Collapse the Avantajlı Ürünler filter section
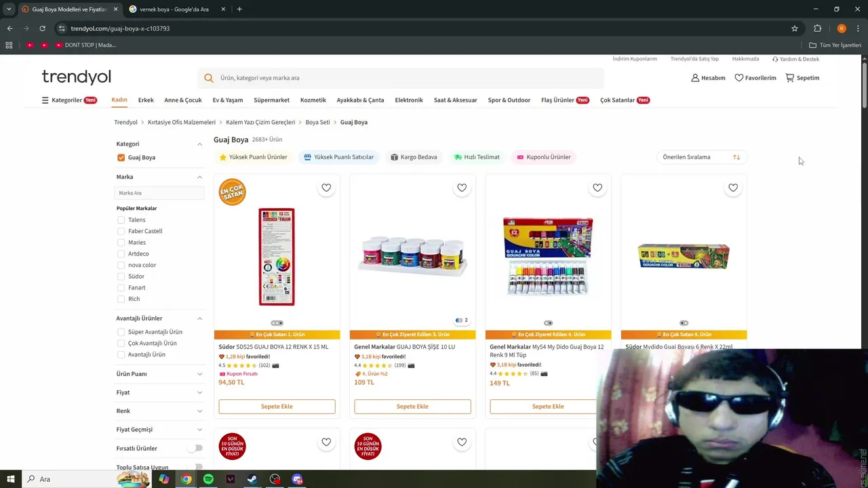Image resolution: width=868 pixels, height=488 pixels. 199,319
